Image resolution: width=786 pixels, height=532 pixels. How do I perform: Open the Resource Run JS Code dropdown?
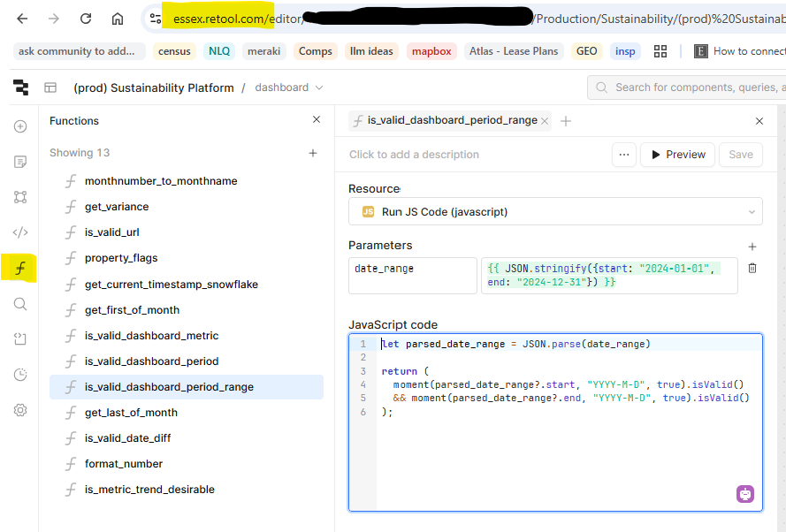pos(555,211)
